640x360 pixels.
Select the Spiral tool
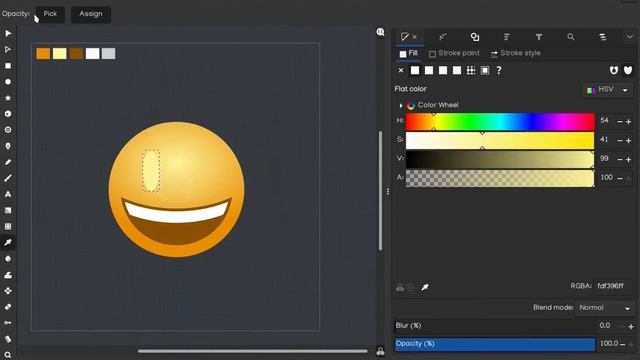[x=8, y=130]
